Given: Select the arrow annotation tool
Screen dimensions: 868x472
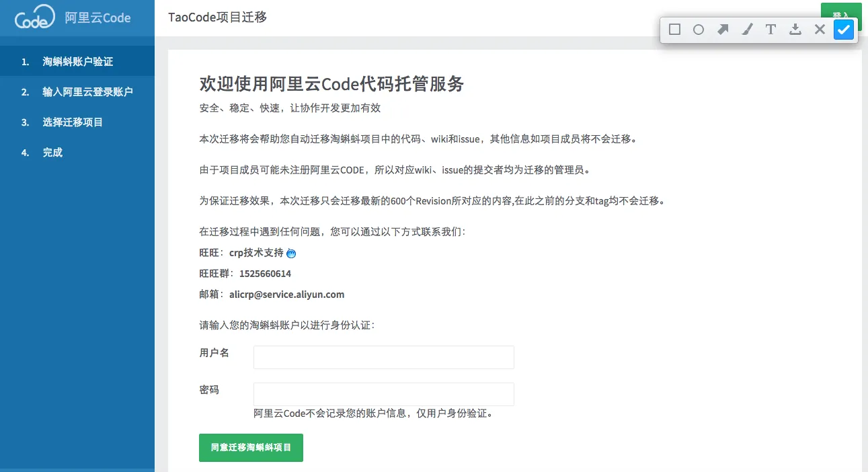Looking at the screenshot, I should (723, 30).
